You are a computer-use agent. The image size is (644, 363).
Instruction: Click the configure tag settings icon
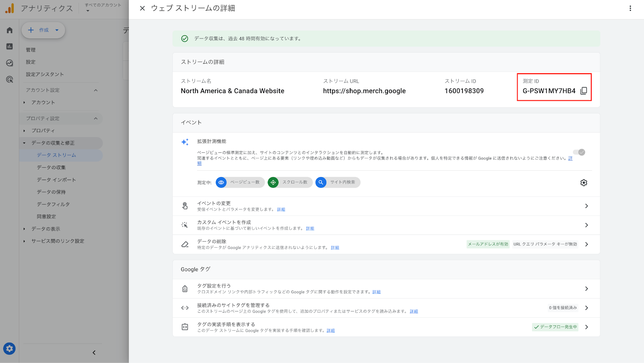pyautogui.click(x=185, y=288)
